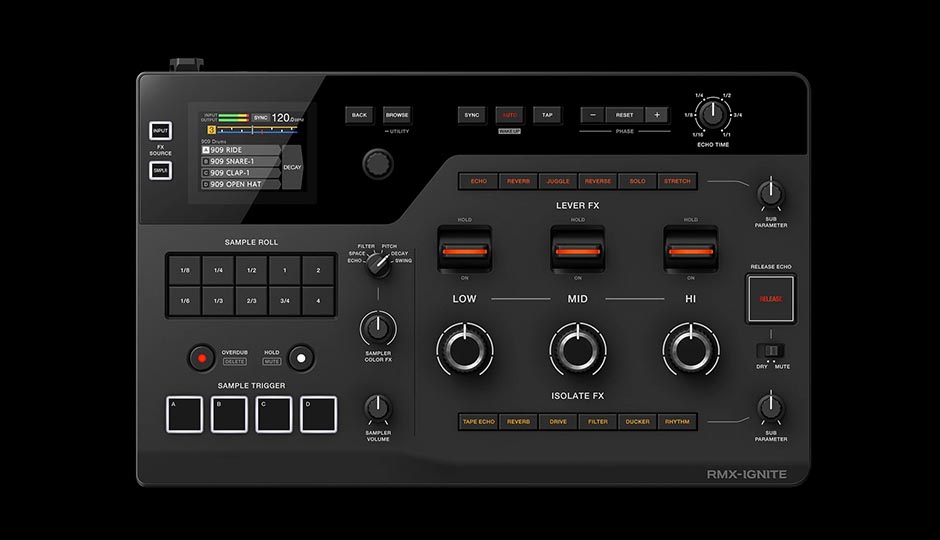Image resolution: width=940 pixels, height=540 pixels.
Task: Toggle the HI Lever FX lever
Action: pyautogui.click(x=691, y=250)
